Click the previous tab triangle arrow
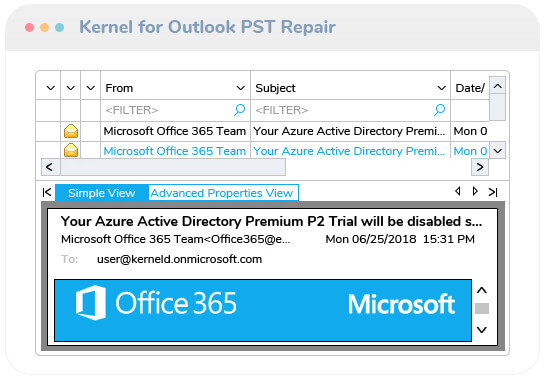Viewport: 545px width, 380px height. coord(458,191)
